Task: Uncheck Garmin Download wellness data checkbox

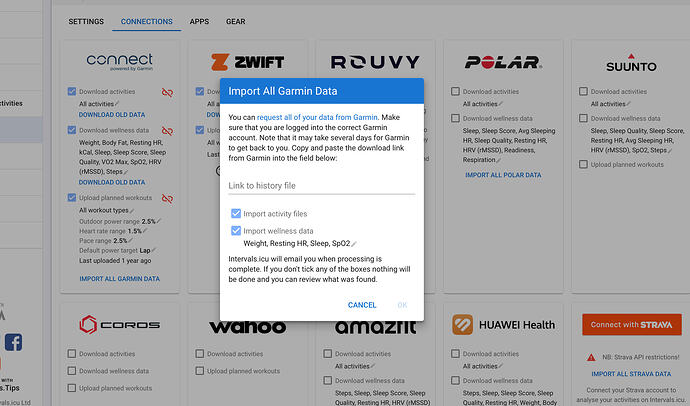Action: point(72,130)
